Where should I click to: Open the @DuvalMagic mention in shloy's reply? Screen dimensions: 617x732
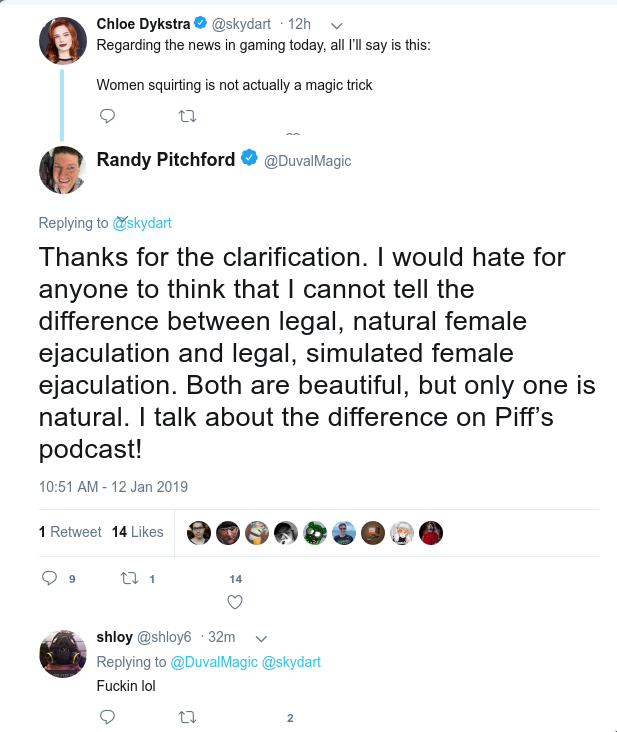[214, 662]
